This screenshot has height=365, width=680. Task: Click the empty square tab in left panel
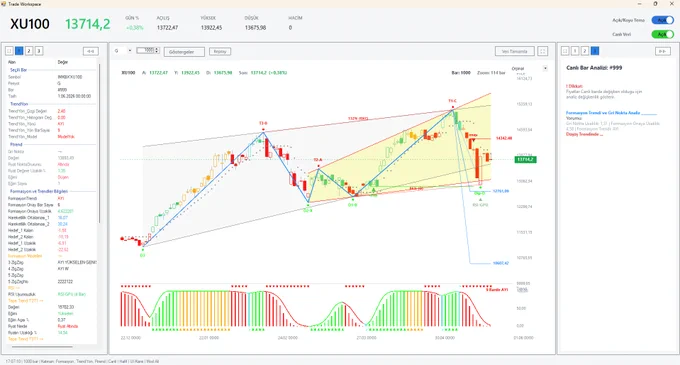coord(9,51)
